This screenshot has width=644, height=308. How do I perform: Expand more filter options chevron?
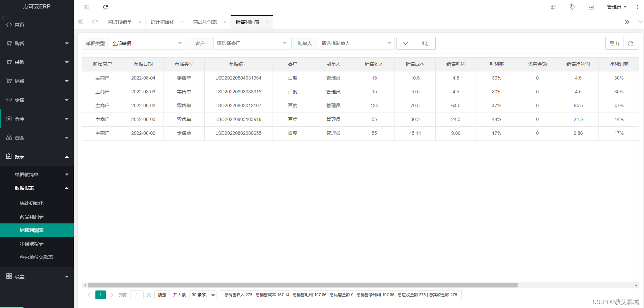click(406, 43)
